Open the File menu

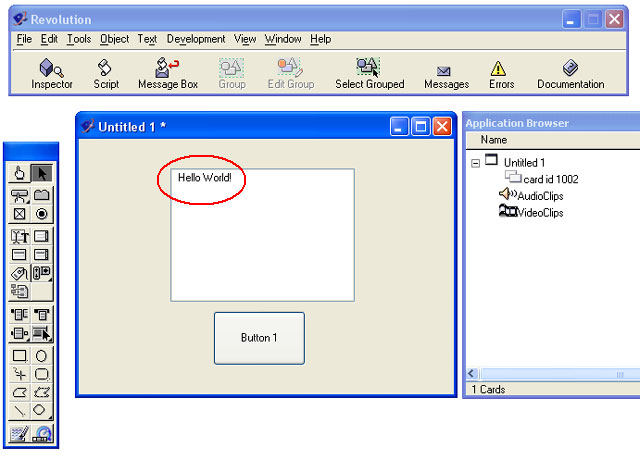[24, 39]
